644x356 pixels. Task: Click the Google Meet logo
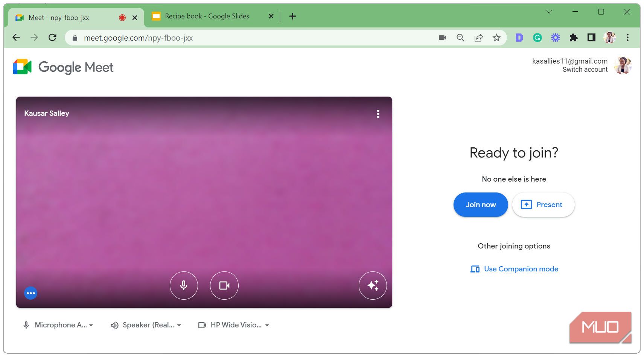63,67
